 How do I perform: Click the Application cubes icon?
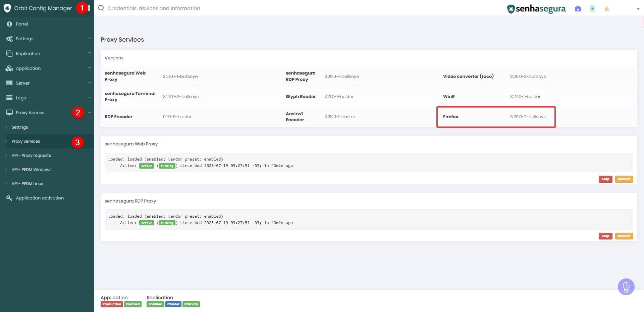point(9,68)
